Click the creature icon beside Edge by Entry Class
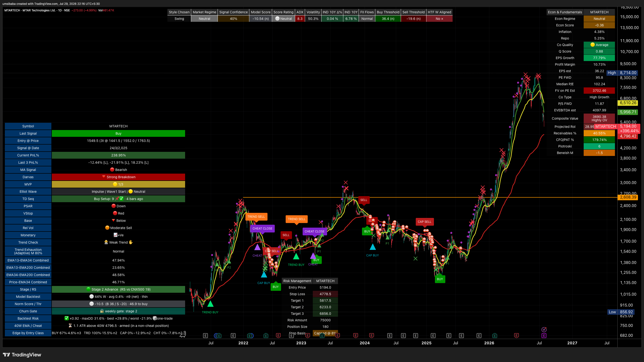The height and width of the screenshot is (362, 644). (x=183, y=334)
